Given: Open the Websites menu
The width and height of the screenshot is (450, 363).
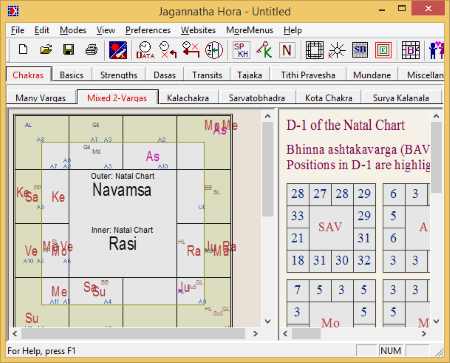Looking at the screenshot, I should (198, 30).
